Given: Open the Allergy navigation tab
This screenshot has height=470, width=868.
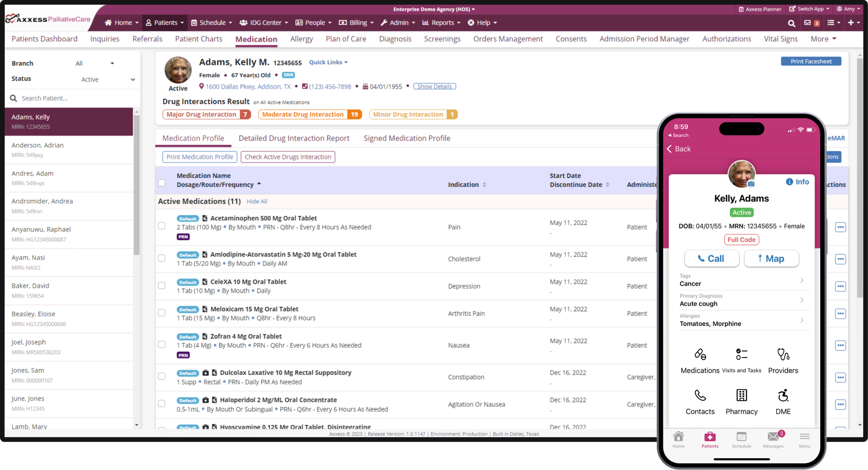Looking at the screenshot, I should (x=302, y=39).
